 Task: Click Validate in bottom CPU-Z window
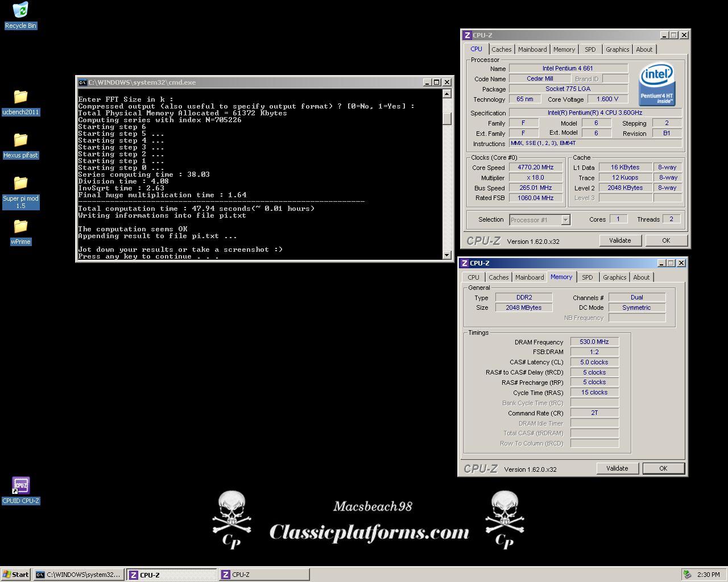(x=617, y=468)
